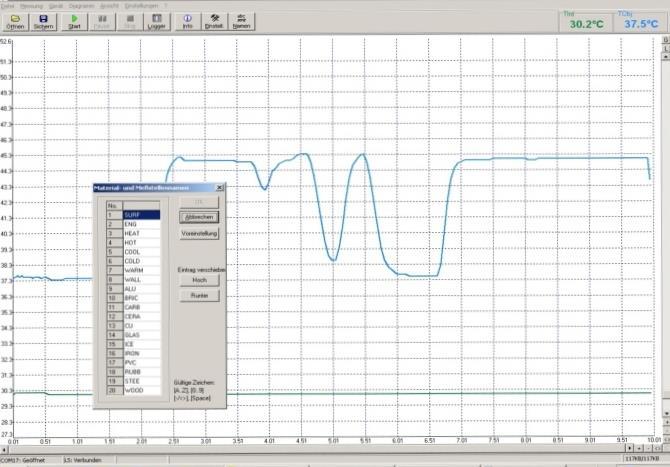Click the Öffnen folder toolbar icon
Viewport: 670px width, 467px height.
coord(15,21)
